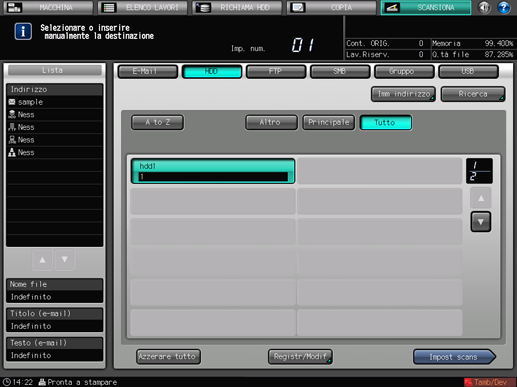Click the COPIA tab icon
This screenshot has height=387, width=517.
[297, 7]
